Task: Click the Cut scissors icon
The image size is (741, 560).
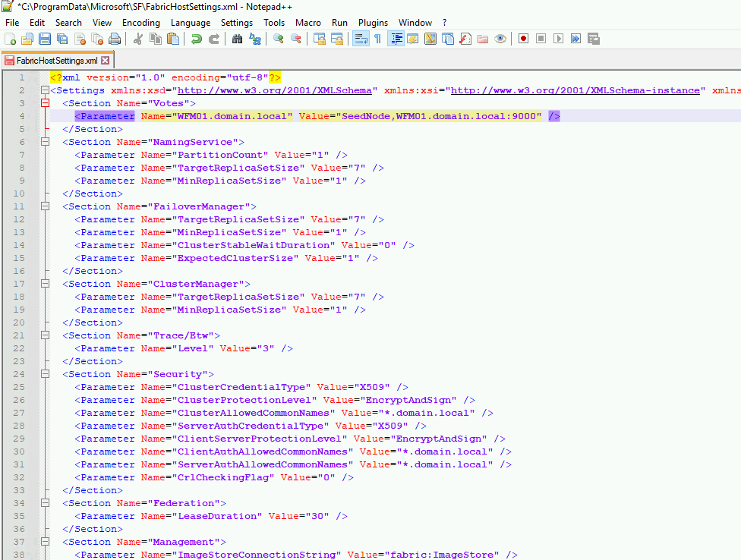Action: click(x=138, y=39)
